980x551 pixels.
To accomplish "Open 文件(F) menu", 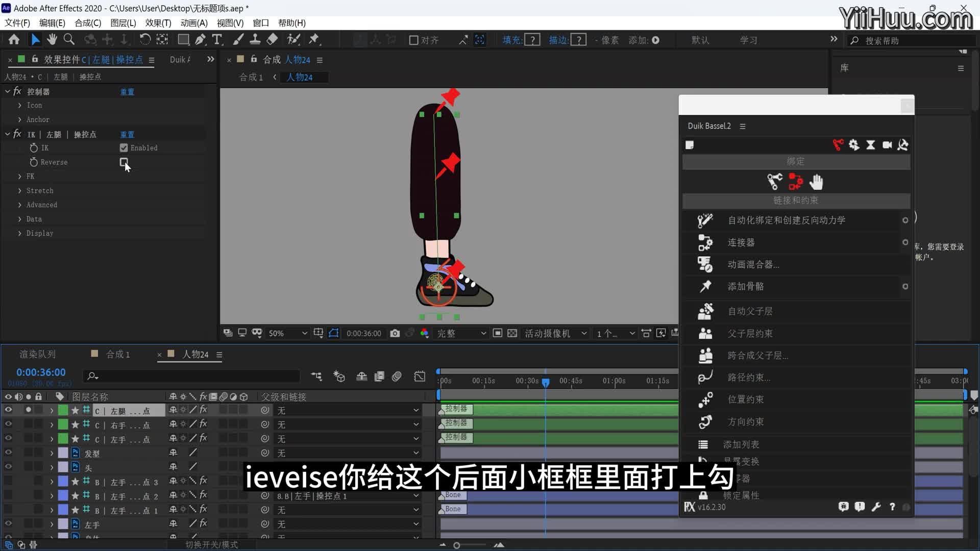I will tap(17, 23).
